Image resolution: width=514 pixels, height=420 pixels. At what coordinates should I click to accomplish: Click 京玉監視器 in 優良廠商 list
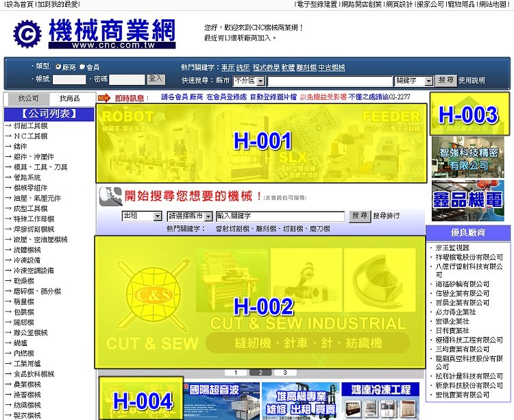(x=452, y=248)
